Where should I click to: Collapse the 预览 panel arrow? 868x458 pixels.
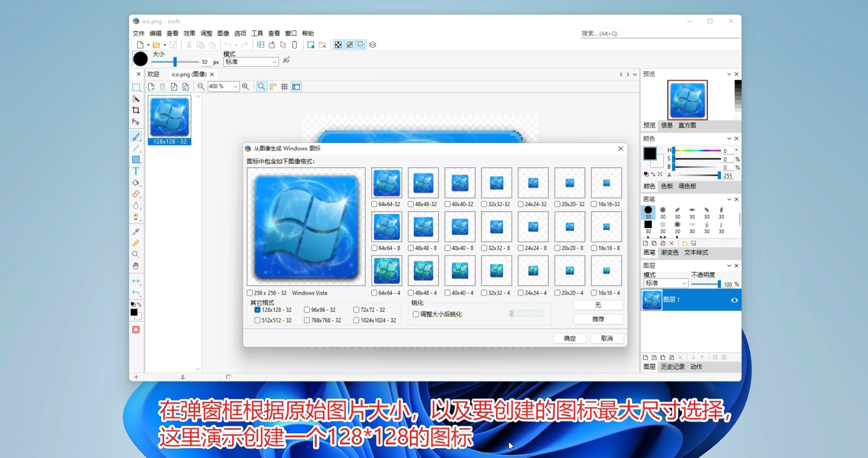729,74
